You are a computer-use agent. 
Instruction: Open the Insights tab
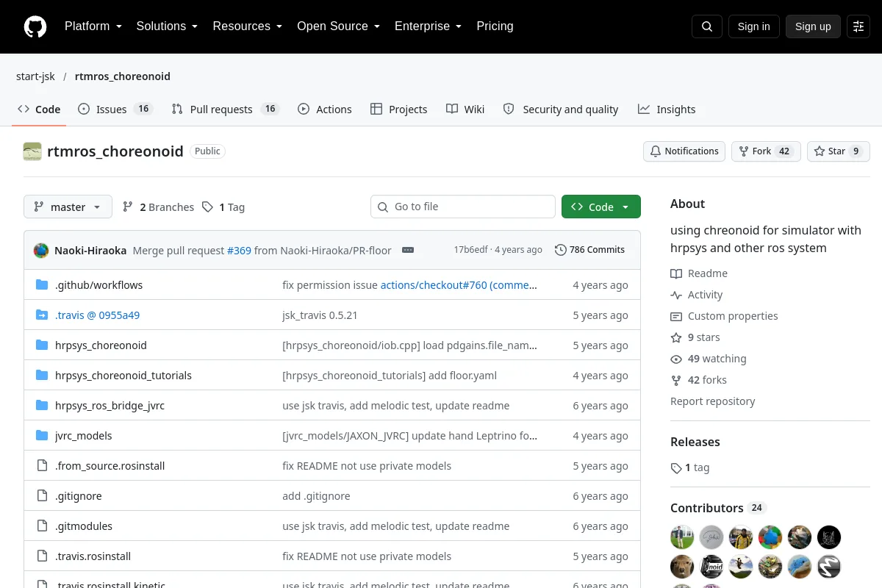[x=667, y=110]
